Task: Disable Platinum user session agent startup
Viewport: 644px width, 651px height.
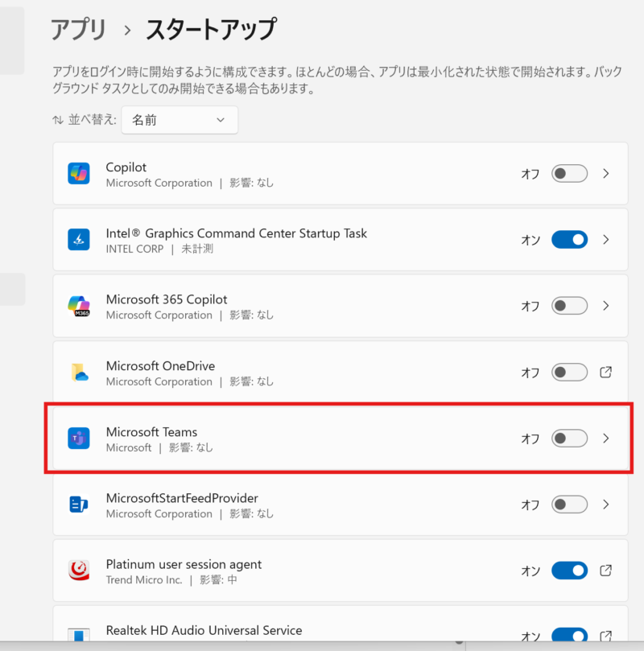Action: coord(569,571)
